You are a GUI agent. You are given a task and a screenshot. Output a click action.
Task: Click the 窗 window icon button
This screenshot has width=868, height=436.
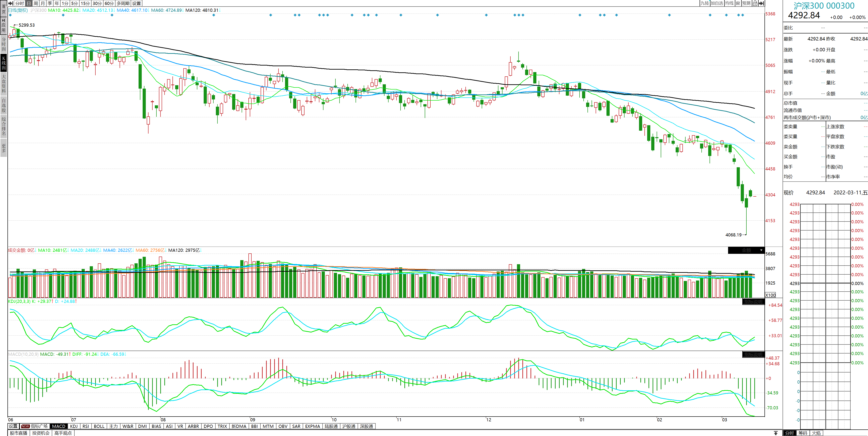click(x=738, y=3)
